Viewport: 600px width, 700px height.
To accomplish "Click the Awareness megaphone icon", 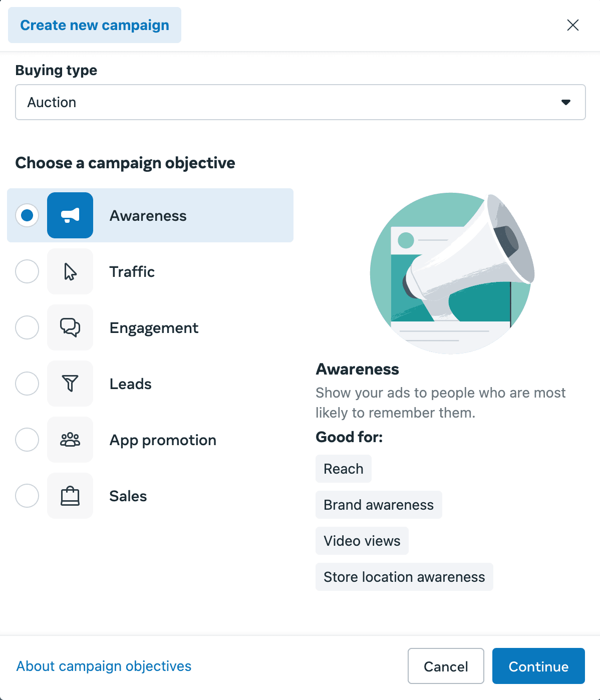I will coord(70,215).
